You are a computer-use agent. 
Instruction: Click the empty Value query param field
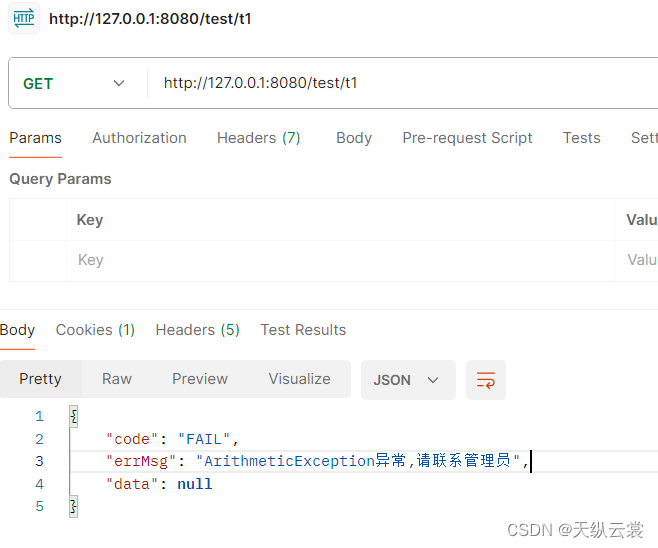637,261
